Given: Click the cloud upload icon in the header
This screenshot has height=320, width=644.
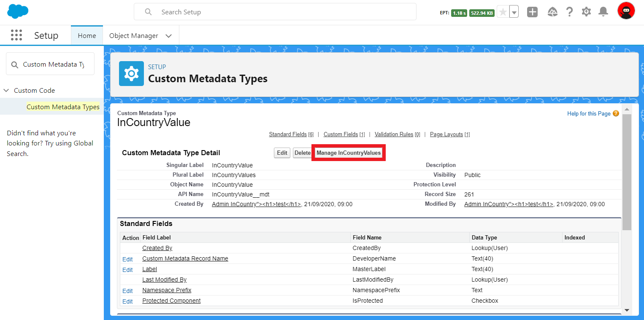Looking at the screenshot, I should point(552,12).
